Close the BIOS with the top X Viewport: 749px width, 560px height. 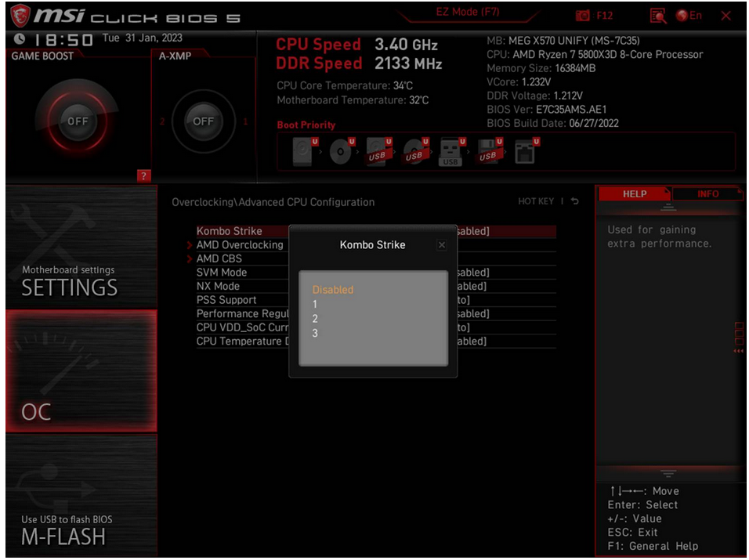pyautogui.click(x=726, y=16)
